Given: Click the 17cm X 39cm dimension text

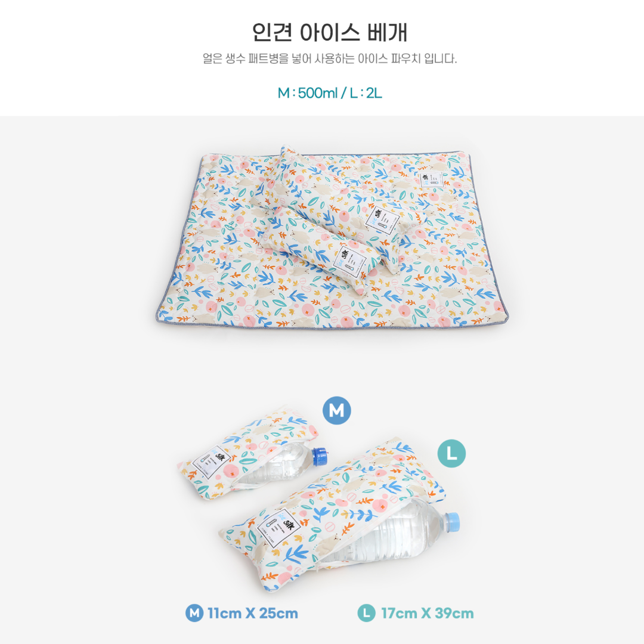Looking at the screenshot, I should [427, 613].
